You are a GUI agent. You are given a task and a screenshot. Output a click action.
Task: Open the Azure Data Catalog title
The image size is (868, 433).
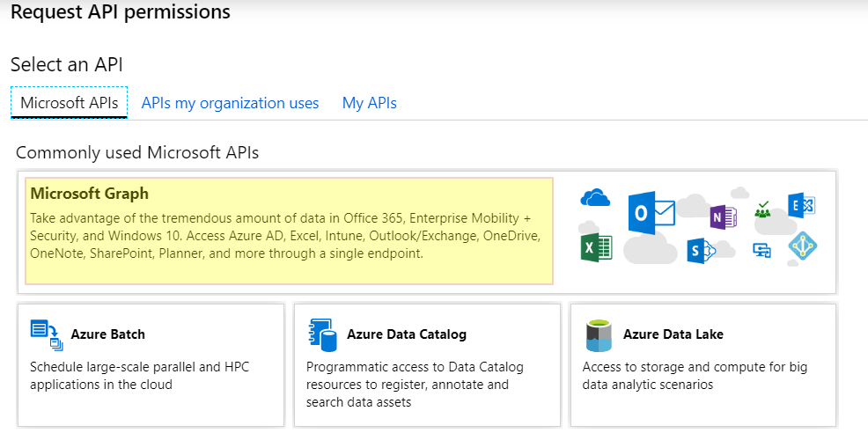click(407, 334)
